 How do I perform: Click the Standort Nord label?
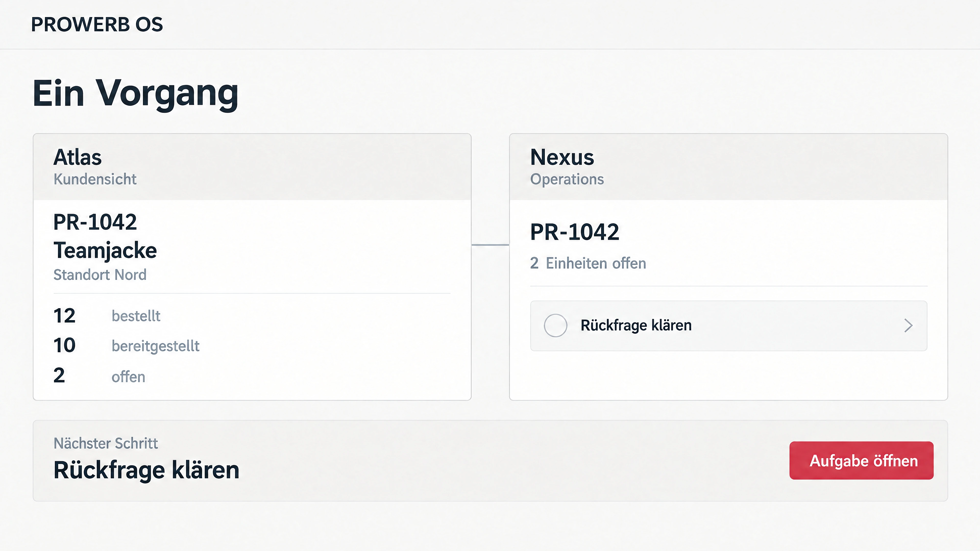[100, 274]
